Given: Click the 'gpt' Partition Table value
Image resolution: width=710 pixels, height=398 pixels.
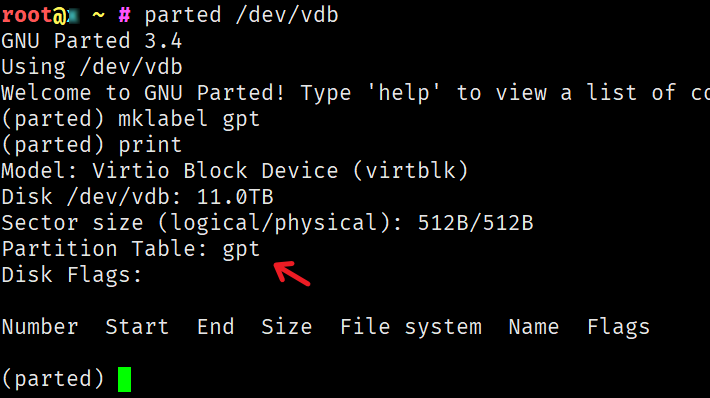Looking at the screenshot, I should point(241,250).
